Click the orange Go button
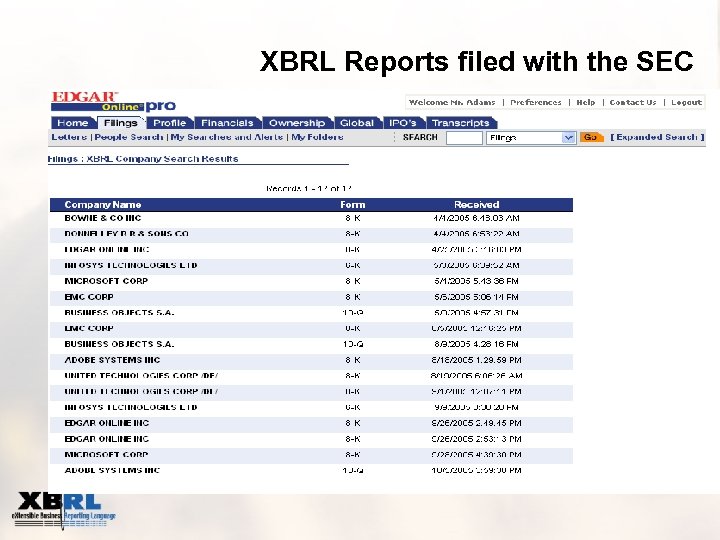Image resolution: width=720 pixels, height=540 pixels. coord(591,137)
